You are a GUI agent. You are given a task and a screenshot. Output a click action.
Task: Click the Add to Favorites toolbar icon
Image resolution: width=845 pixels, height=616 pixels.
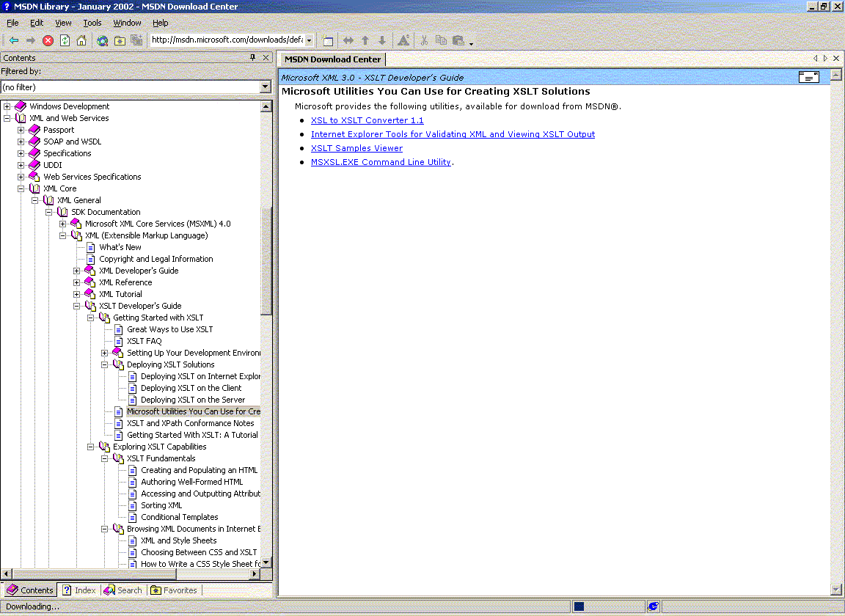tap(136, 40)
